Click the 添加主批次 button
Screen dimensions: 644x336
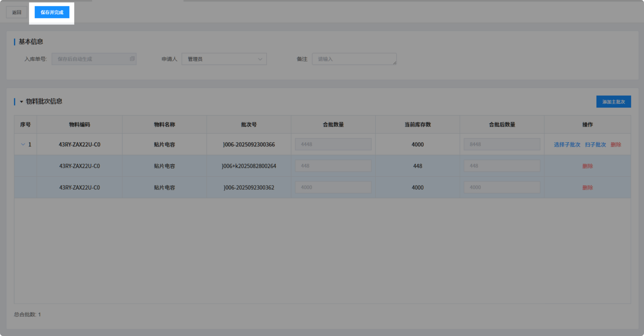coord(613,102)
